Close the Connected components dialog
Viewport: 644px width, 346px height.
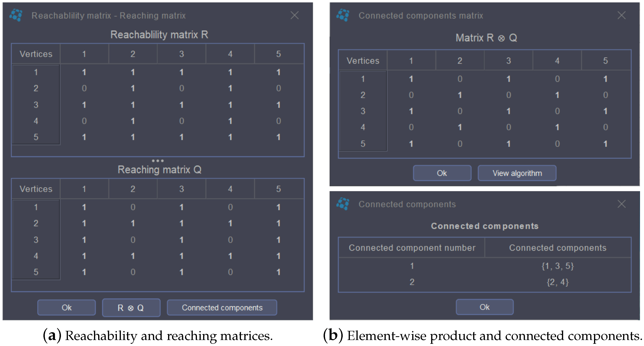621,204
